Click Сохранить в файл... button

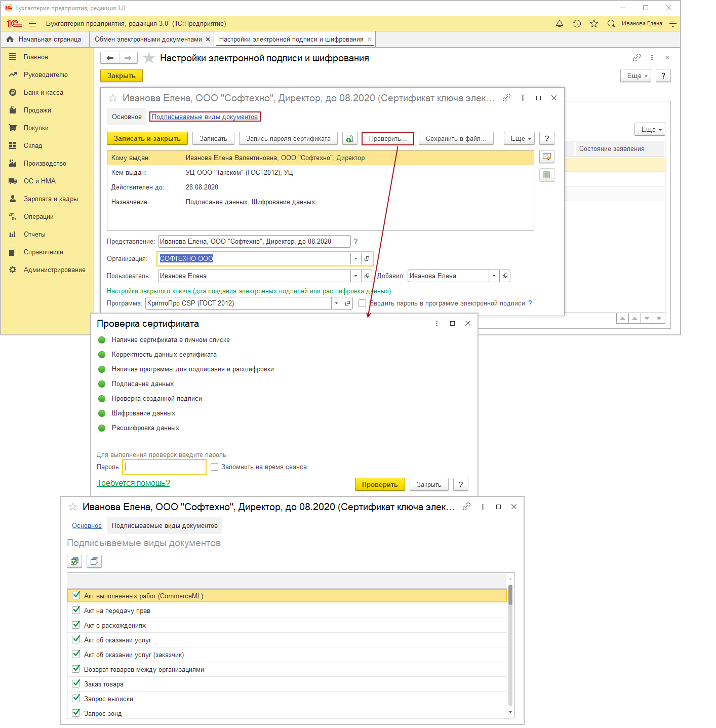pyautogui.click(x=456, y=138)
